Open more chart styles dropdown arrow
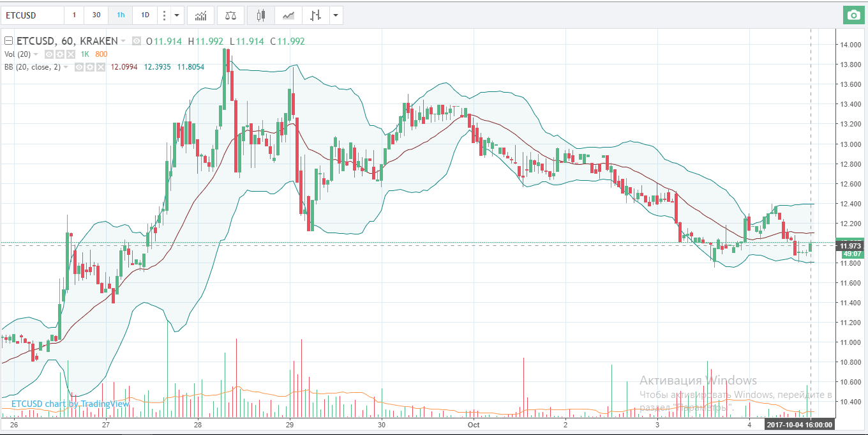Image resolution: width=868 pixels, height=435 pixels. tap(336, 15)
